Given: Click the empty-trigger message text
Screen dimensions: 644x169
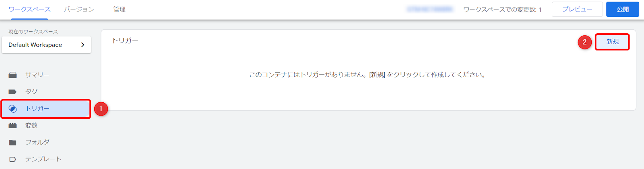Looking at the screenshot, I should (x=367, y=75).
